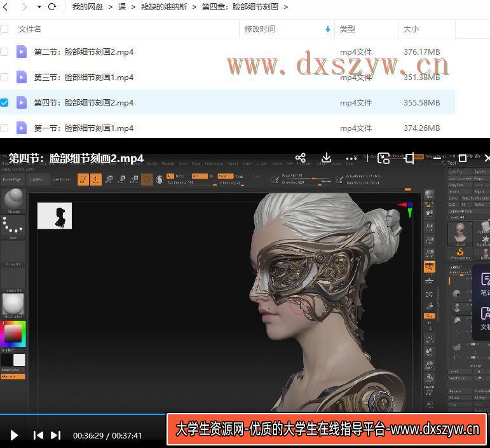The image size is (490, 448).
Task: Click the 355.58MB size cell
Action: [x=421, y=103]
